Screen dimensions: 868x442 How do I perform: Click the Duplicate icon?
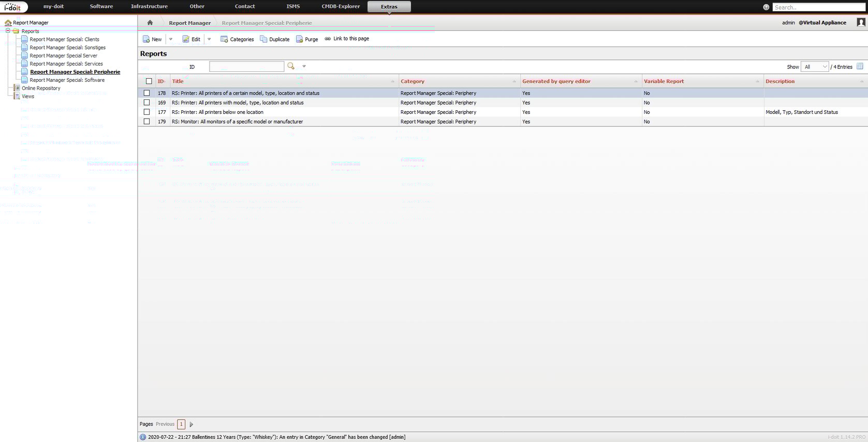263,39
